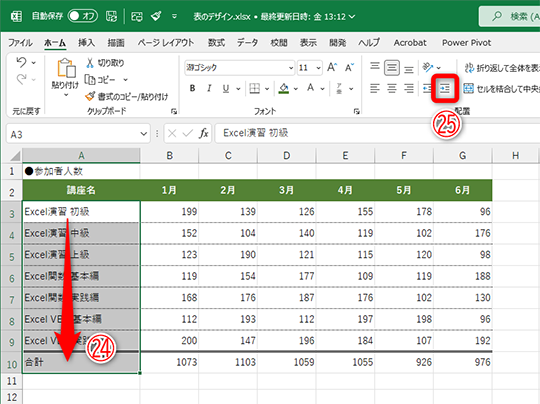
Task: Click the Decrease Indent icon
Action: click(x=427, y=89)
